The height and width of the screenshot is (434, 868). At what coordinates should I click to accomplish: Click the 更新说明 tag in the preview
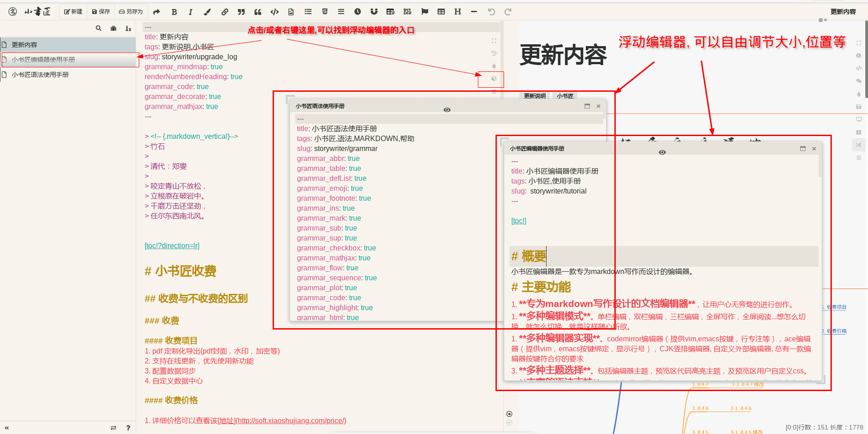[535, 96]
